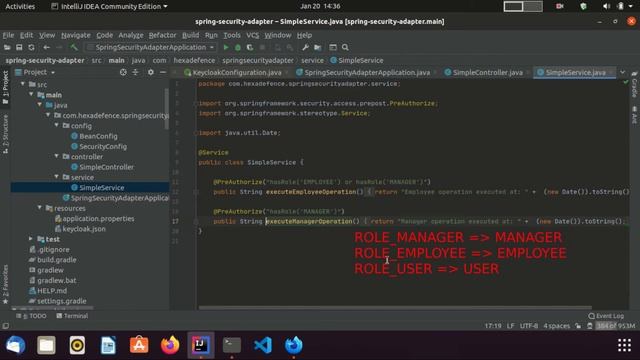Open Ubuntu Software from dock
This screenshot has height=360, width=640.
pyautogui.click(x=139, y=345)
